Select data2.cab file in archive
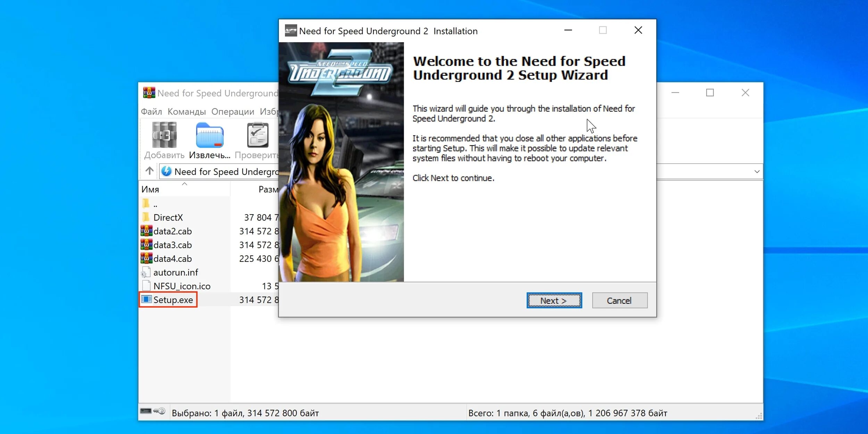 172,230
